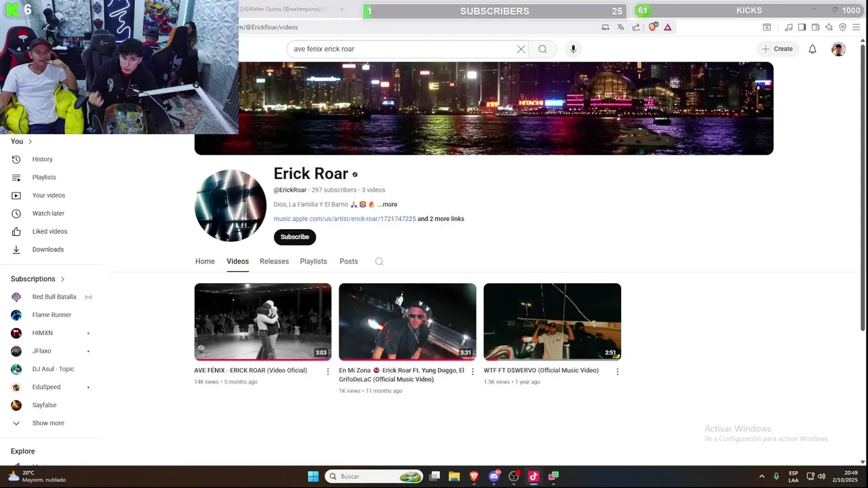The image size is (868, 488).
Task: Switch to the Playlists channel tab
Action: (313, 262)
